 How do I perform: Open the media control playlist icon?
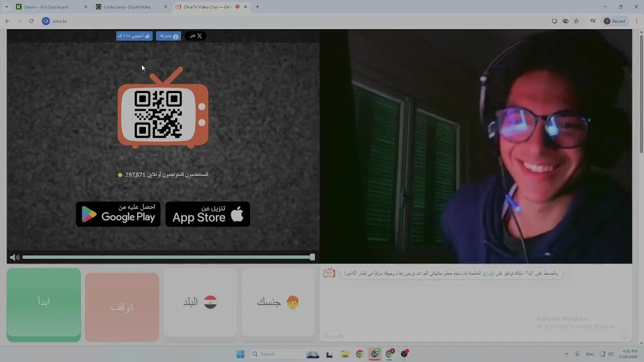click(x=593, y=21)
